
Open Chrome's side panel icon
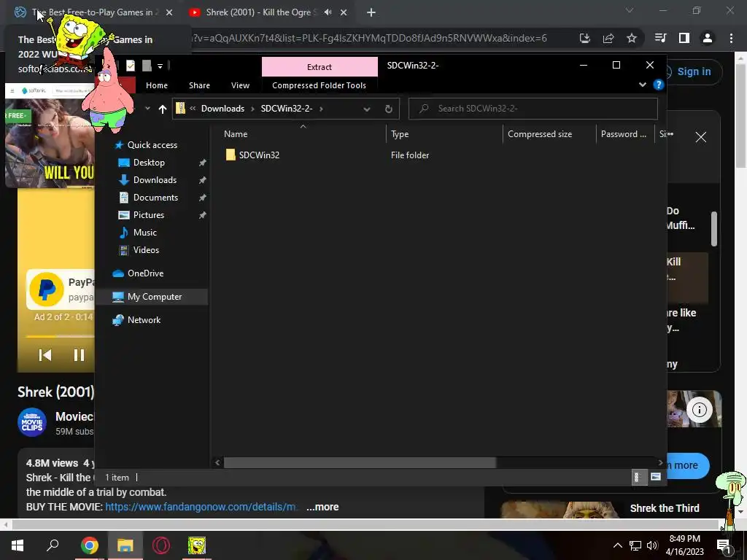coord(684,38)
